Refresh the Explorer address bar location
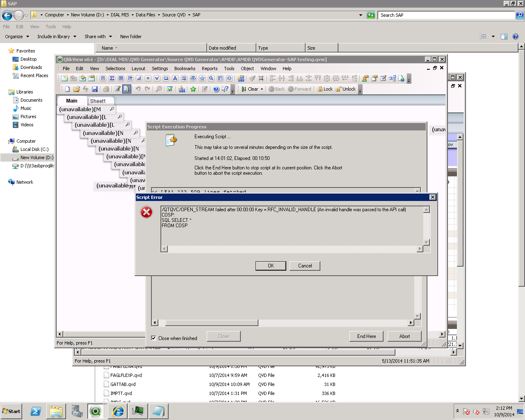The height and width of the screenshot is (420, 525). 371,15
